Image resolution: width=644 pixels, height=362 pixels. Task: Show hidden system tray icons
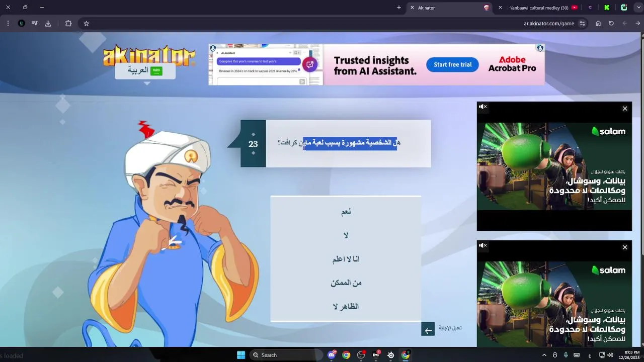tap(544, 355)
